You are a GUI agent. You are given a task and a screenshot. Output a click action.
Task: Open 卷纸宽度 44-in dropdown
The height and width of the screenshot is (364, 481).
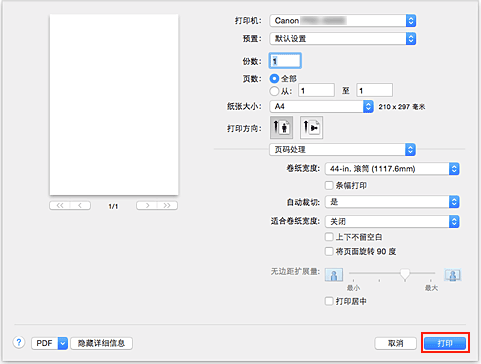click(392, 169)
